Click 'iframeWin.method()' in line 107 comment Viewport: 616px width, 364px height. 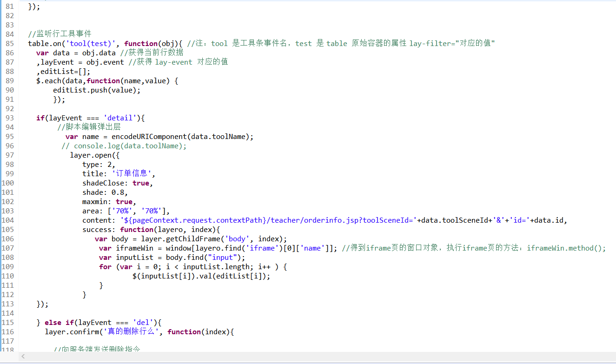tap(564, 248)
